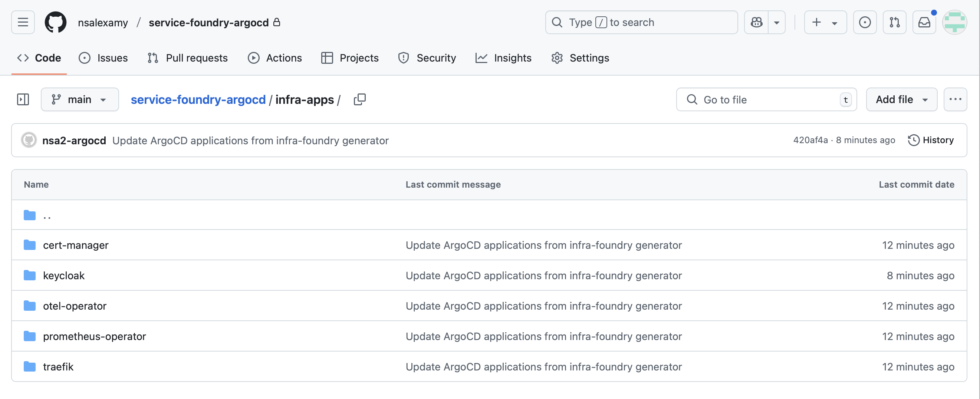Open commit 420af4a
This screenshot has height=399, width=980.
click(x=810, y=140)
